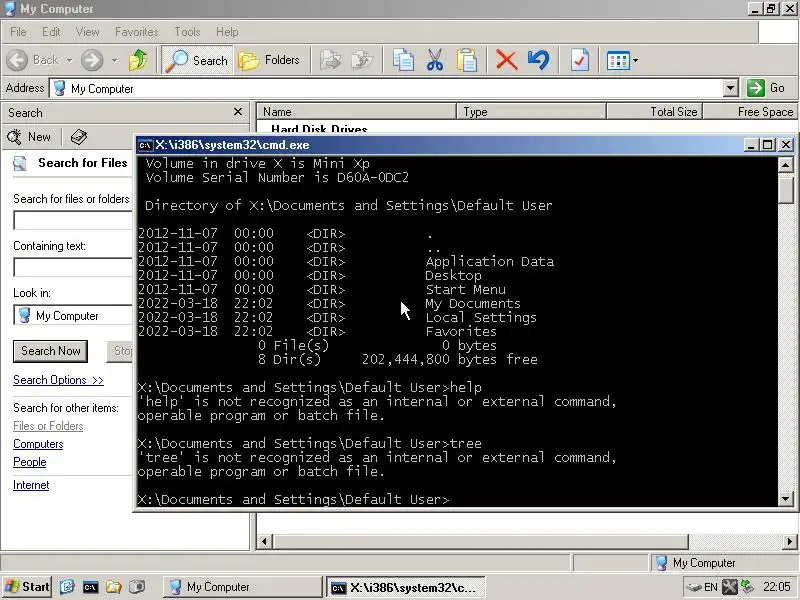Screen dimensions: 800x600
Task: Click the cmd window scroll up arrow
Action: pyautogui.click(x=786, y=164)
